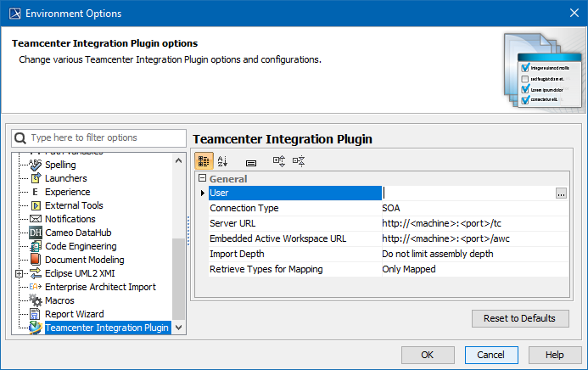Select the Connection Type property value
This screenshot has width=588, height=370.
[473, 208]
